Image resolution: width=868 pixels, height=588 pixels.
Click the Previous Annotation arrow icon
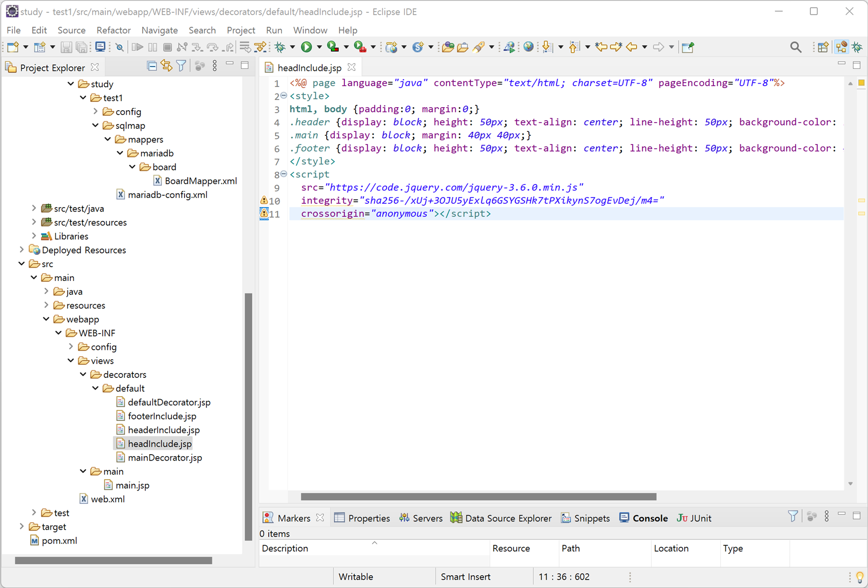pyautogui.click(x=574, y=47)
